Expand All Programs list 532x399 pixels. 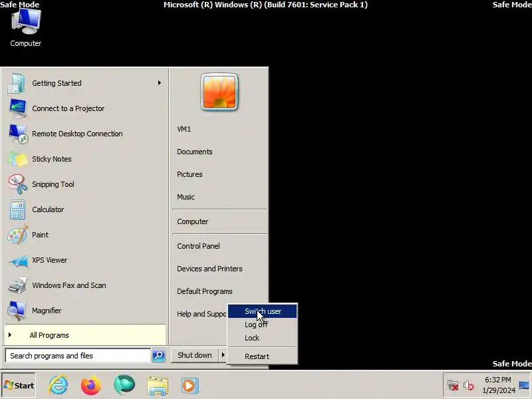point(85,335)
